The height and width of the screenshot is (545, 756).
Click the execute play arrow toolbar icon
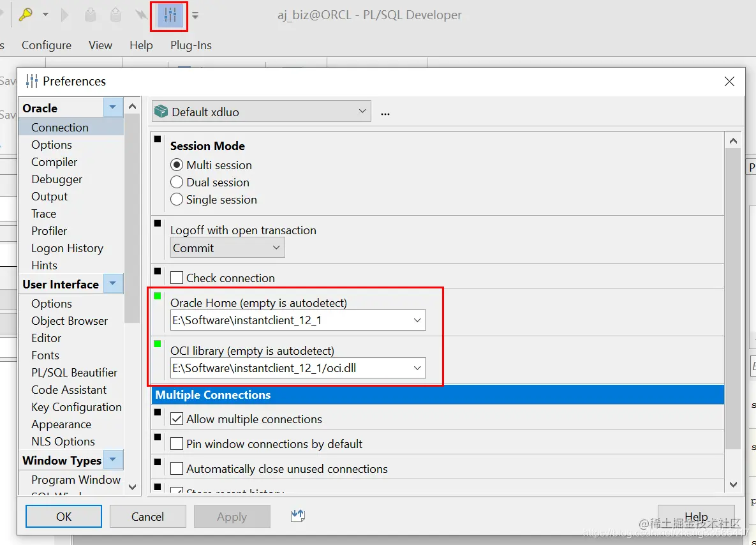tap(64, 15)
